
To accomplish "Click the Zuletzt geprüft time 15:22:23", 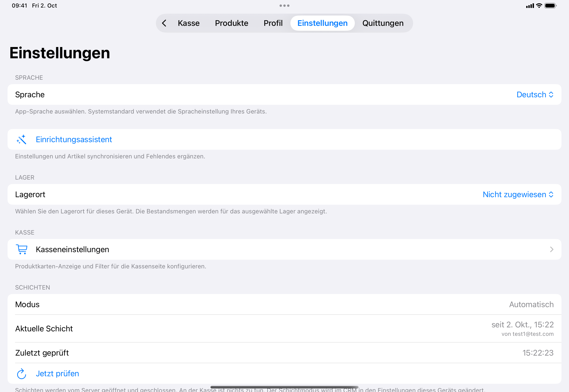I will point(538,353).
